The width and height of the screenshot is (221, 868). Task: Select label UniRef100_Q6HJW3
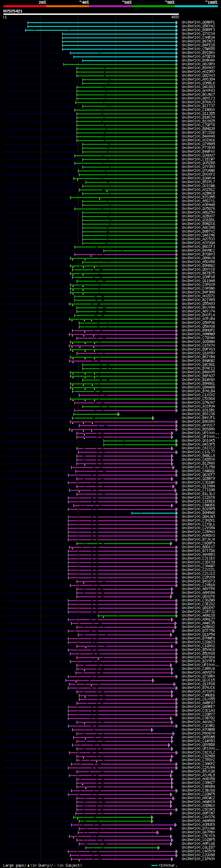(x=198, y=517)
